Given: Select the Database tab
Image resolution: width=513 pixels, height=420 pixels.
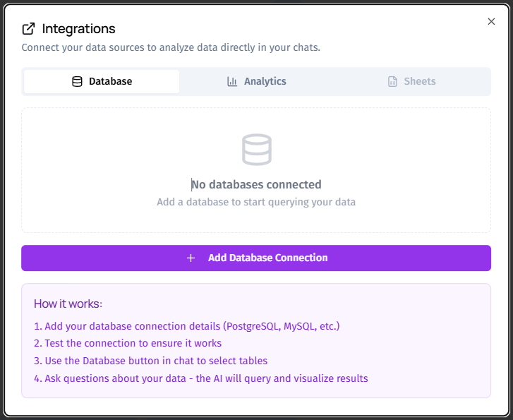Looking at the screenshot, I should pos(102,81).
